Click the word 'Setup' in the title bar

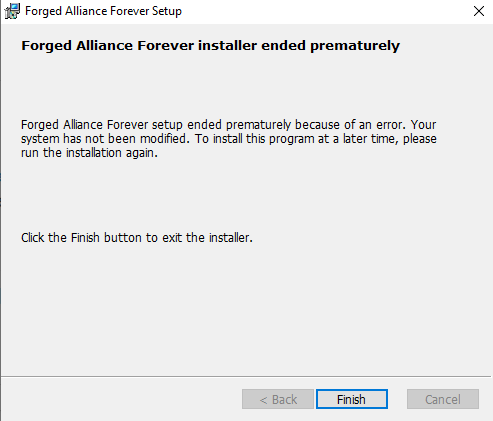tap(167, 11)
